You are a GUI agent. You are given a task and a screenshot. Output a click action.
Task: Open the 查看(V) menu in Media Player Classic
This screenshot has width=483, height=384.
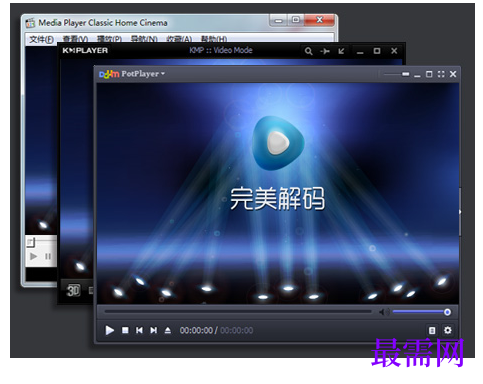75,39
